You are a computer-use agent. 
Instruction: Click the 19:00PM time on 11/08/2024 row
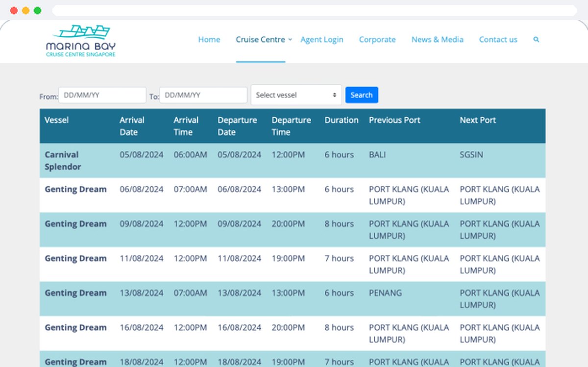coord(288,259)
